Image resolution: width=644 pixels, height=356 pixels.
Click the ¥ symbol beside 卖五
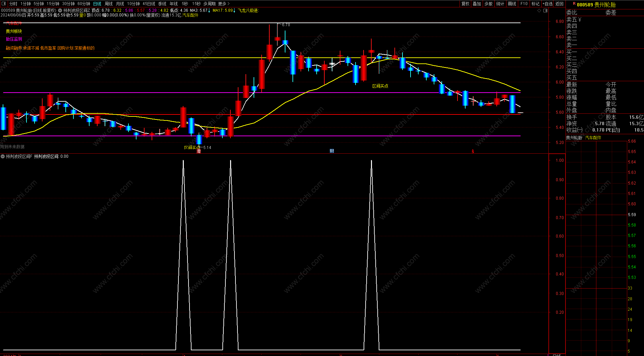[x=580, y=20]
